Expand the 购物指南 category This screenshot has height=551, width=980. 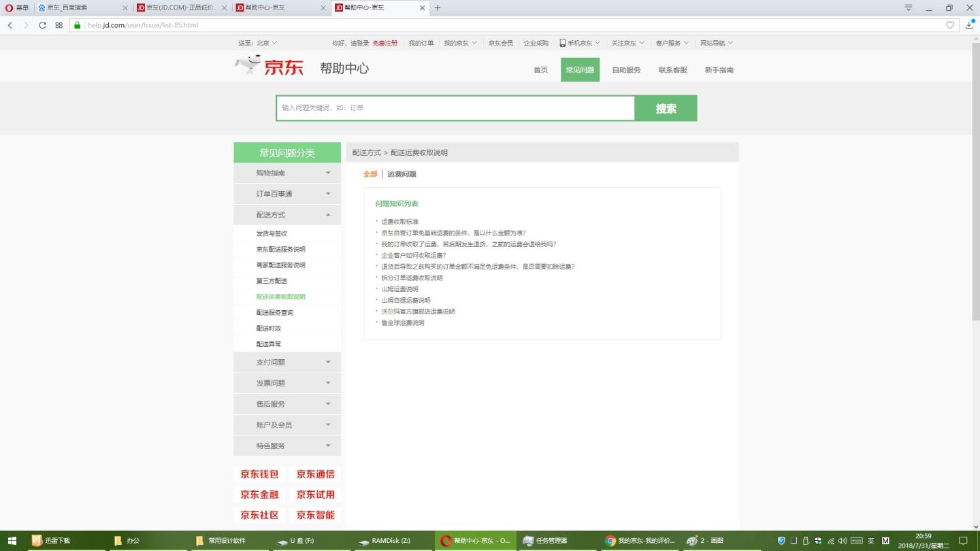(287, 173)
